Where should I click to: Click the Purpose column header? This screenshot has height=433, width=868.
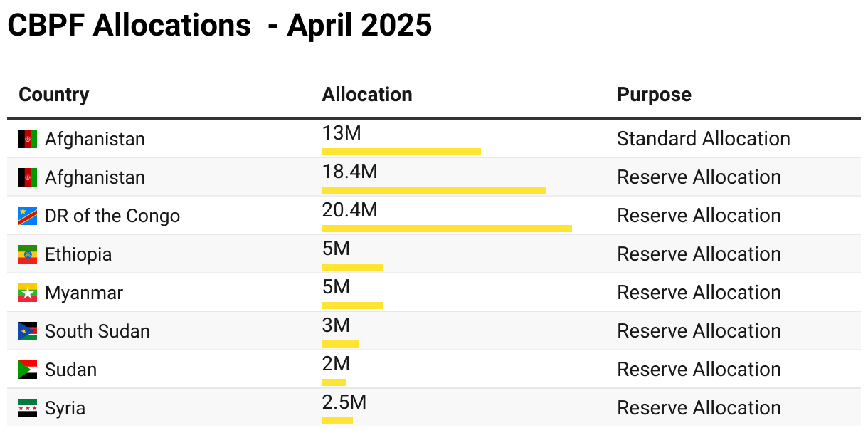click(x=654, y=95)
